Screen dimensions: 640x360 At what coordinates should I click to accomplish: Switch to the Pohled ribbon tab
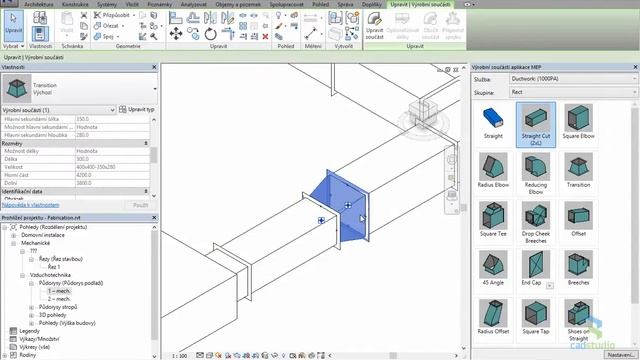[320, 4]
